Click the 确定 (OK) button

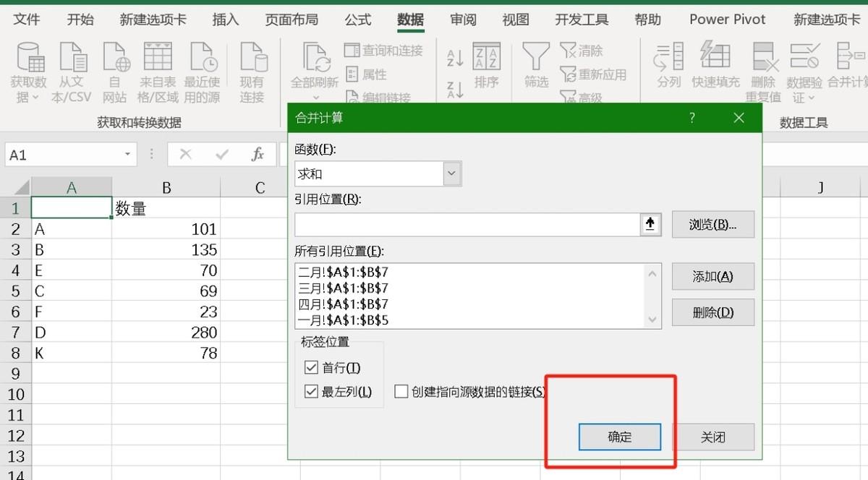click(x=620, y=437)
